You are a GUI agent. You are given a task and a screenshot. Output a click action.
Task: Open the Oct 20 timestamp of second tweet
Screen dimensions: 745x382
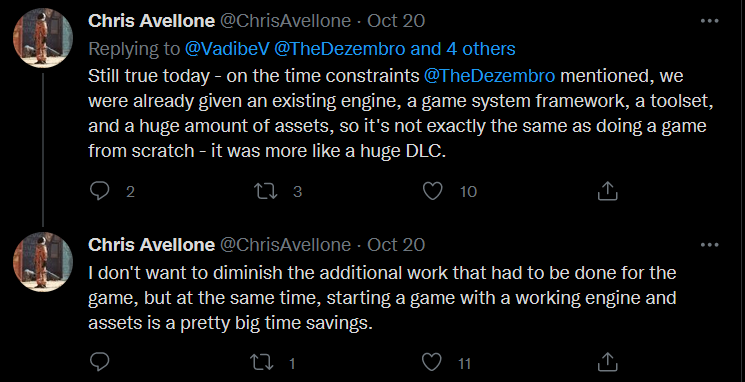[396, 245]
